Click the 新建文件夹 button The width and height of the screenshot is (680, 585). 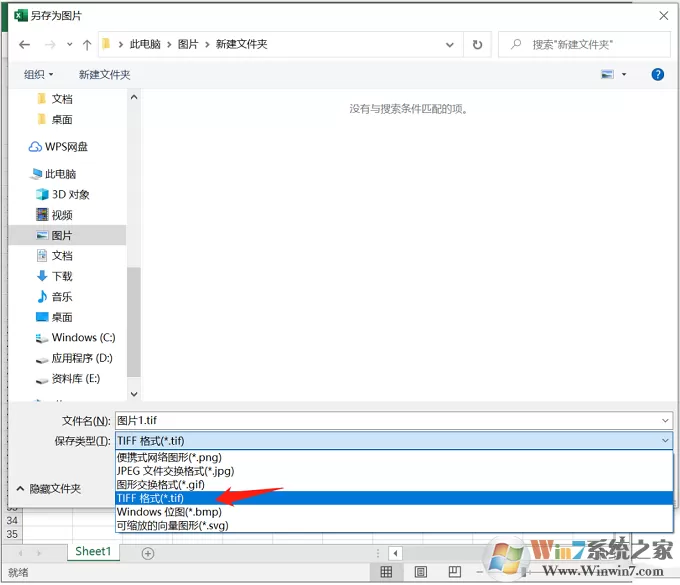pos(105,75)
